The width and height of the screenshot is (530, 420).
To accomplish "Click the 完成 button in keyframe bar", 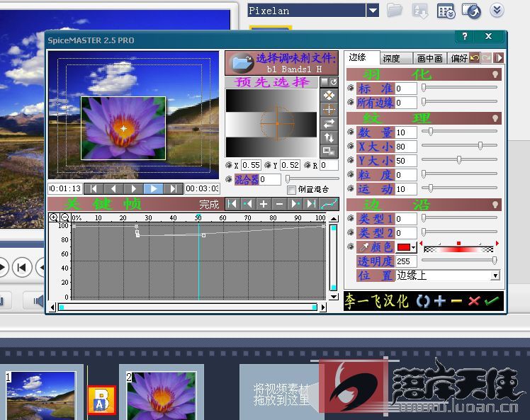I will click(x=209, y=204).
